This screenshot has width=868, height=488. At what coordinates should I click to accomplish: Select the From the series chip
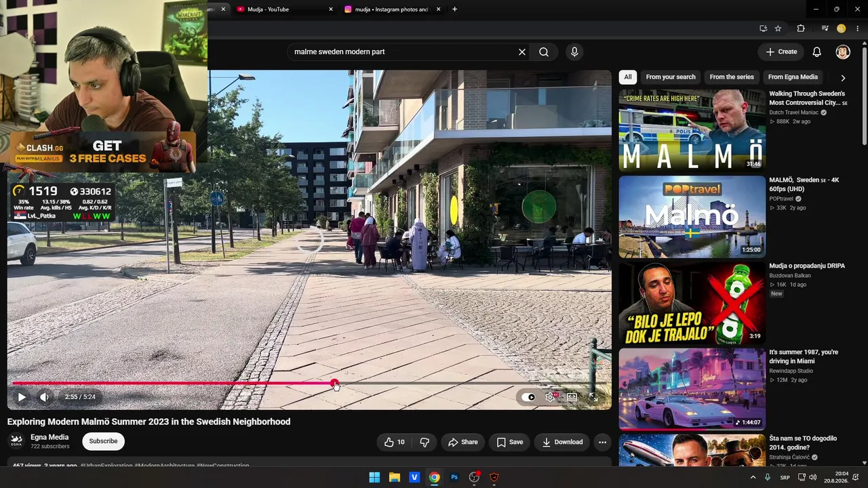tap(732, 77)
